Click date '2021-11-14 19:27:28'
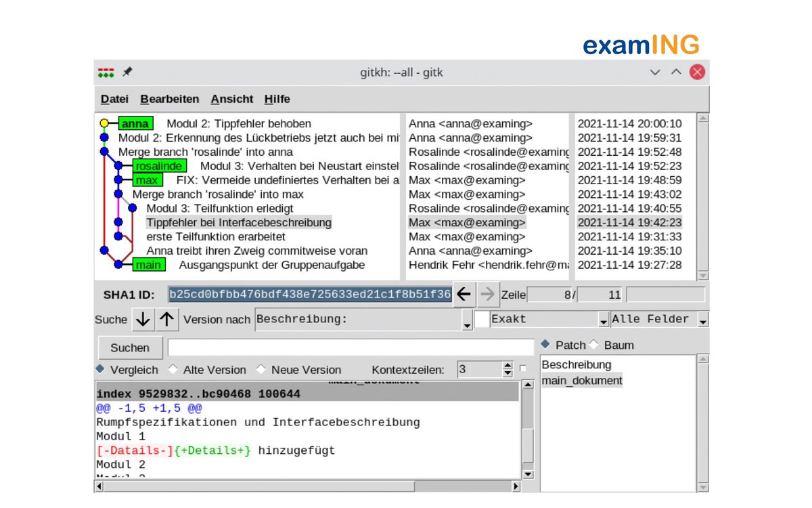The image size is (812, 508). [630, 265]
